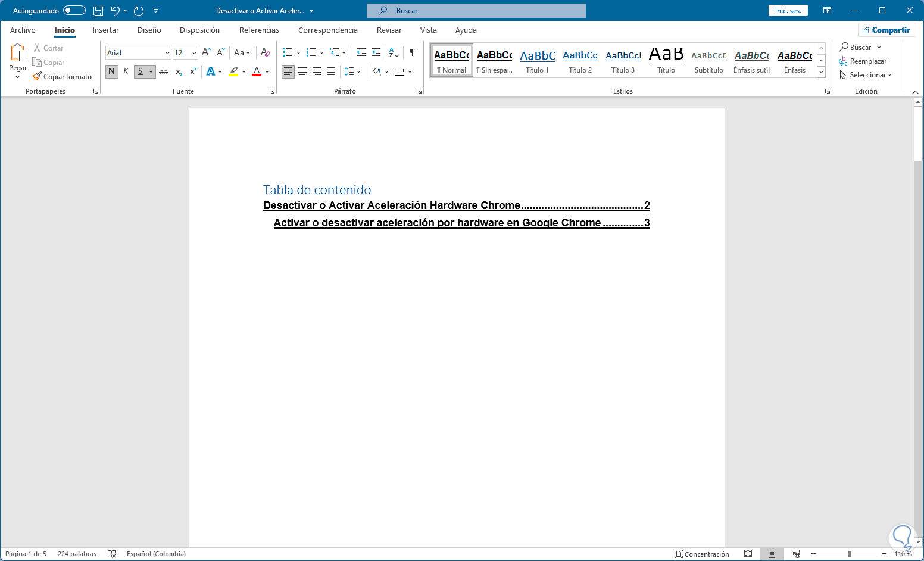Apply subscript formatting
Viewport: 924px width, 561px height.
click(x=179, y=71)
